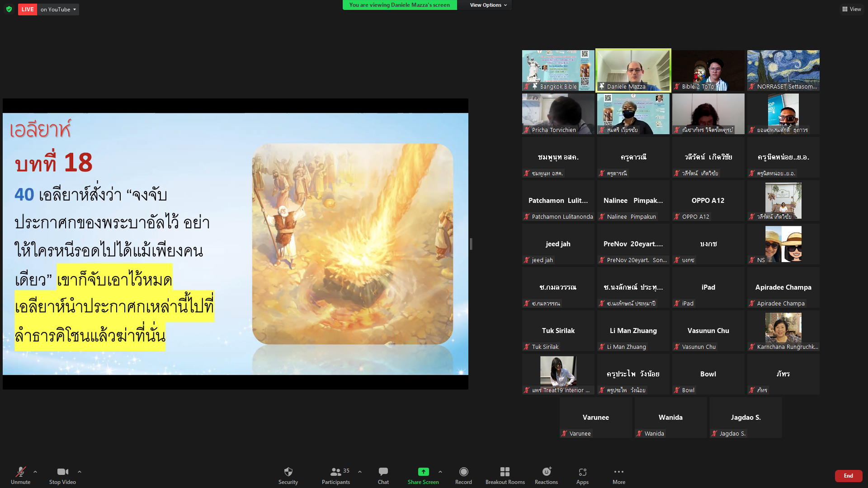This screenshot has width=868, height=488.
Task: Click the red End meeting button
Action: coord(848,476)
